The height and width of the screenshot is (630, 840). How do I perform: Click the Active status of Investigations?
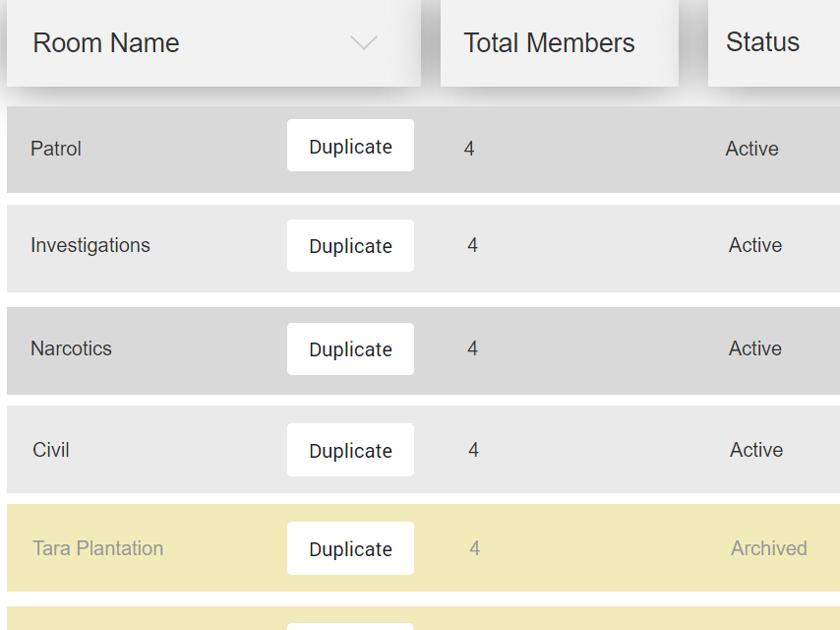tap(754, 245)
